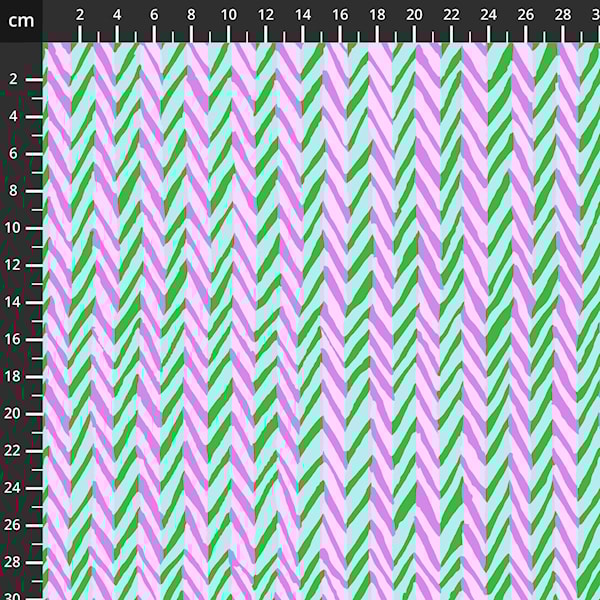Click the 6 mark on vertical ruler
Screen dimensions: 600x600
tap(13, 153)
